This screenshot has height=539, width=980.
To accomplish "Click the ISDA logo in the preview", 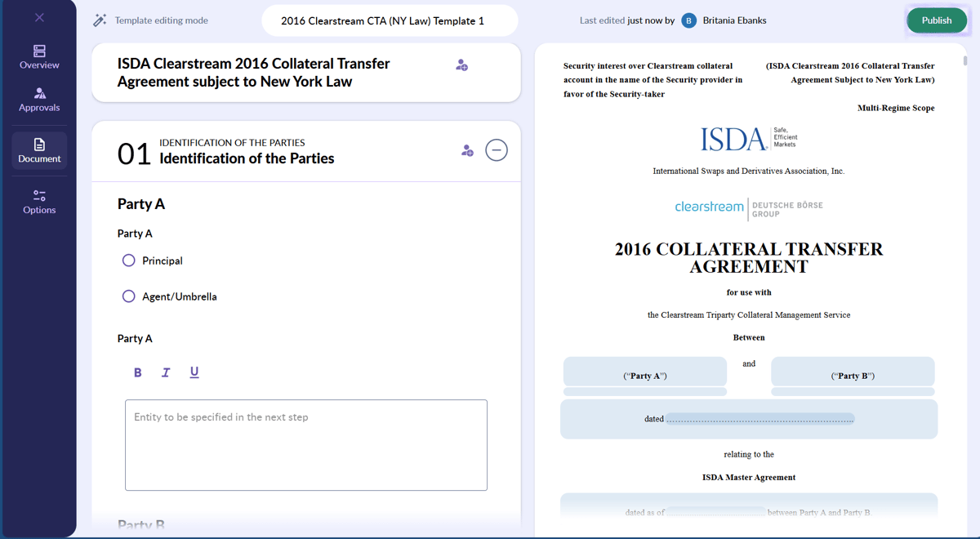I will coord(749,139).
